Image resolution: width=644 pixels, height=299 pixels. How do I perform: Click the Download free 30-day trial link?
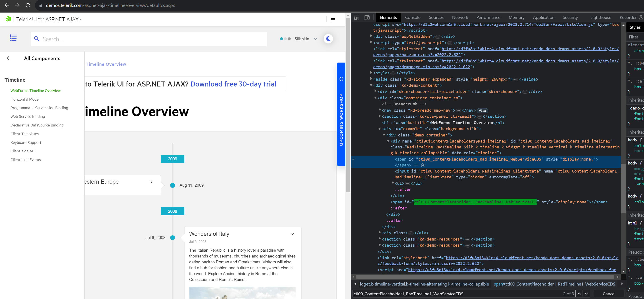233,84
